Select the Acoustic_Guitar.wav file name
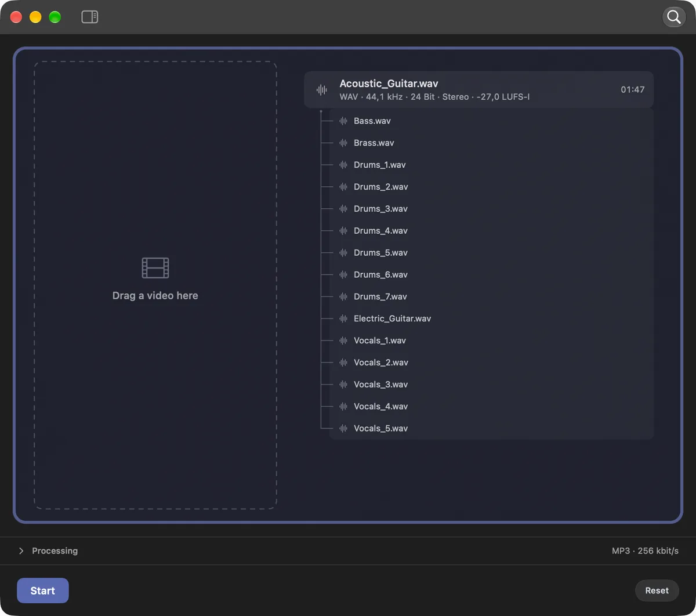 pyautogui.click(x=389, y=84)
